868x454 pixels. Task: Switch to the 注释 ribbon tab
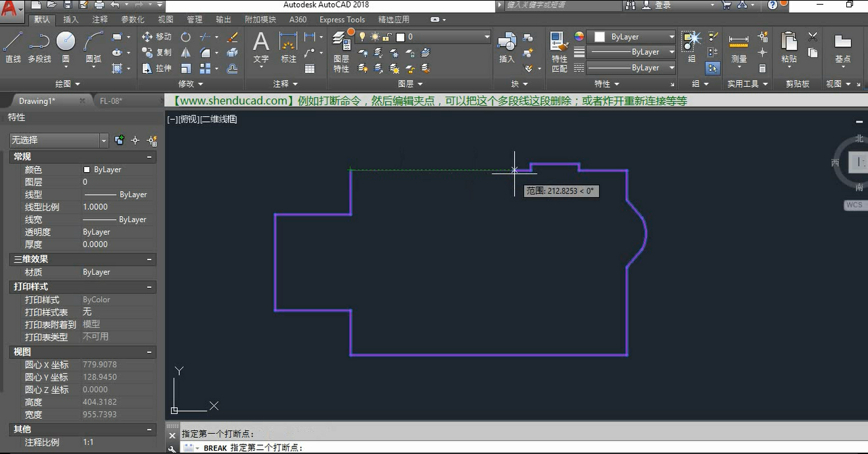pos(100,20)
